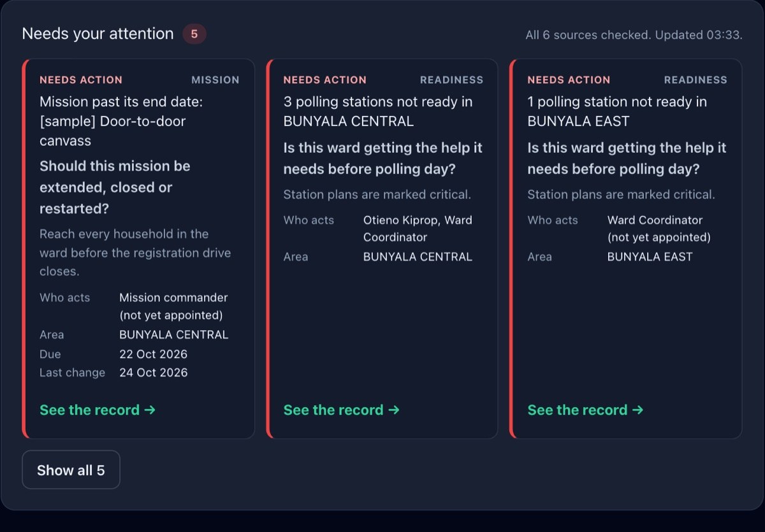Click Station plans are marked critical in BUNYALA CENTRAL card
The image size is (765, 532).
coord(377,194)
